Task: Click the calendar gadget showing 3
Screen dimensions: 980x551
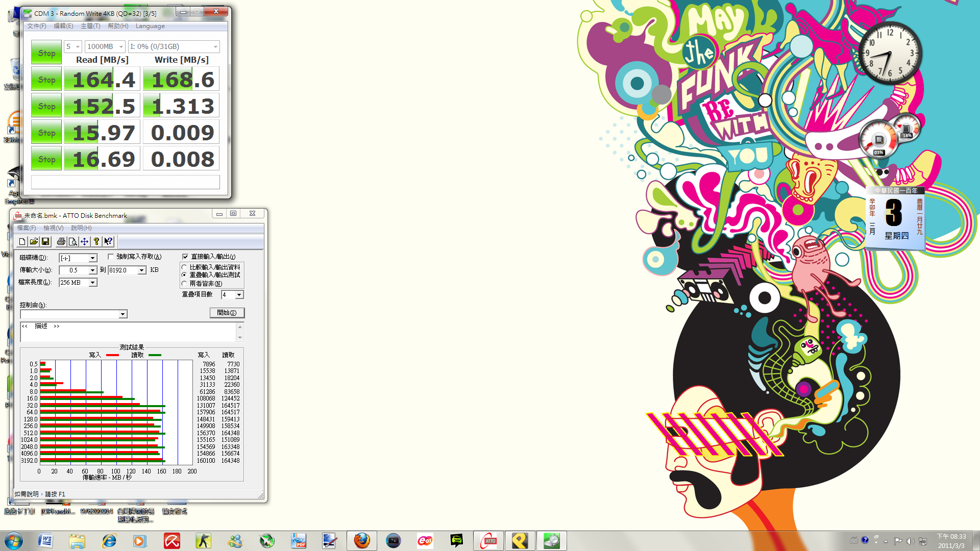Action: coord(896,218)
